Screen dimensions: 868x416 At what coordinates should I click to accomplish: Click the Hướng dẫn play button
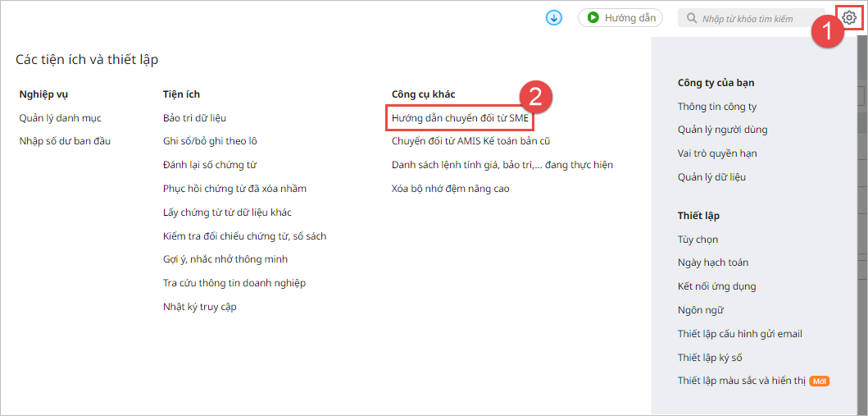coord(620,18)
